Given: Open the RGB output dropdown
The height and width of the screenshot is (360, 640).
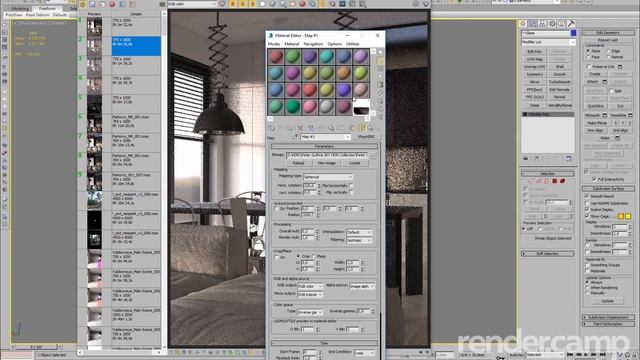Looking at the screenshot, I should [x=310, y=286].
